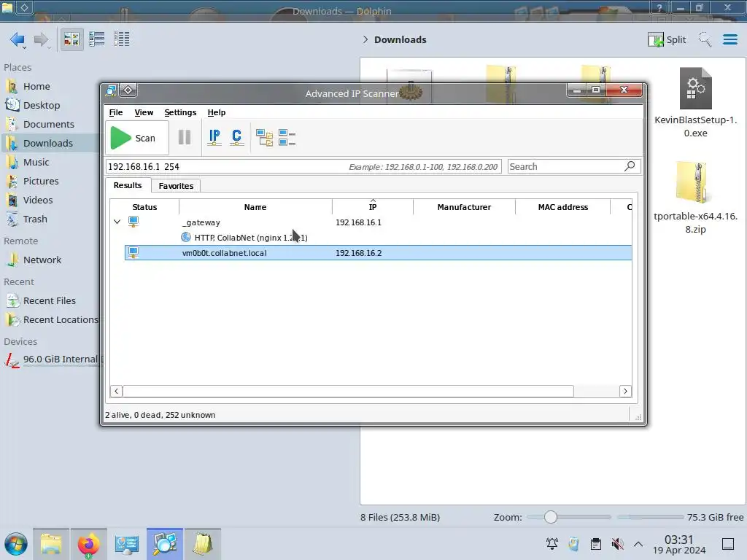Open Recent Files in Dolphin

[x=49, y=301]
